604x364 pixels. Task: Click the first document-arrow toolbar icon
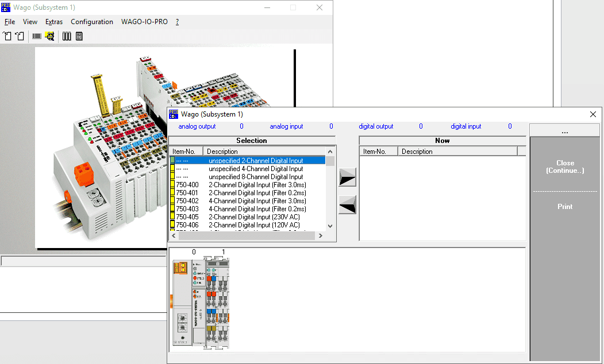click(7, 36)
